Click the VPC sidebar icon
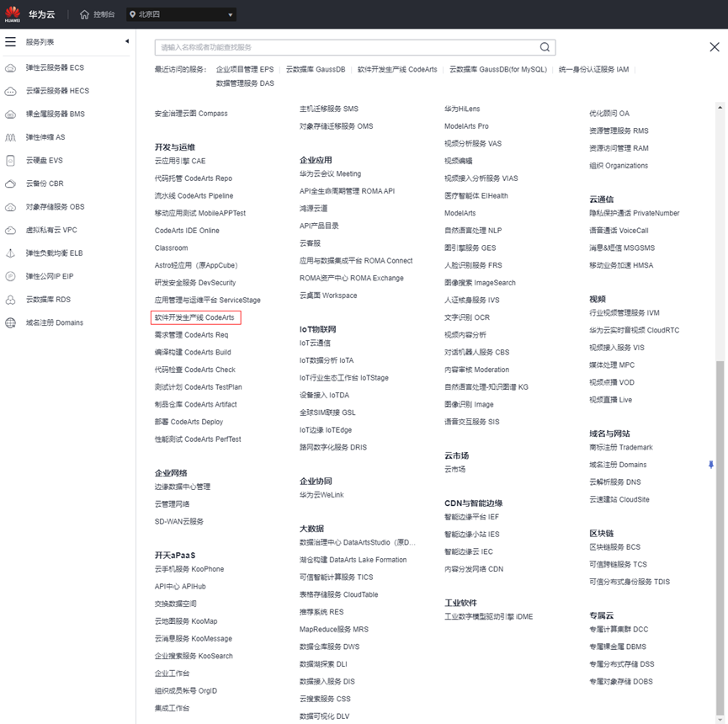The image size is (728, 724). [x=10, y=231]
